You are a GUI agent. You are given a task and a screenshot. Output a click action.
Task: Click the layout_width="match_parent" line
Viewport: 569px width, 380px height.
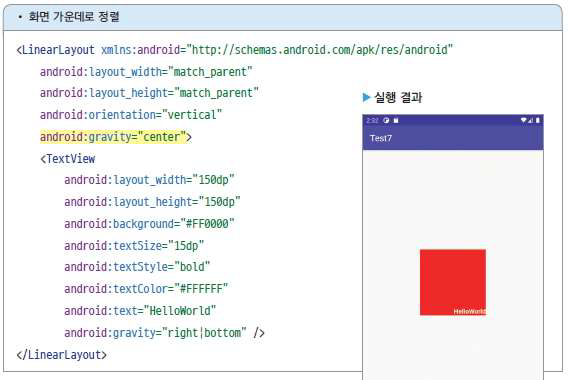[x=146, y=72]
